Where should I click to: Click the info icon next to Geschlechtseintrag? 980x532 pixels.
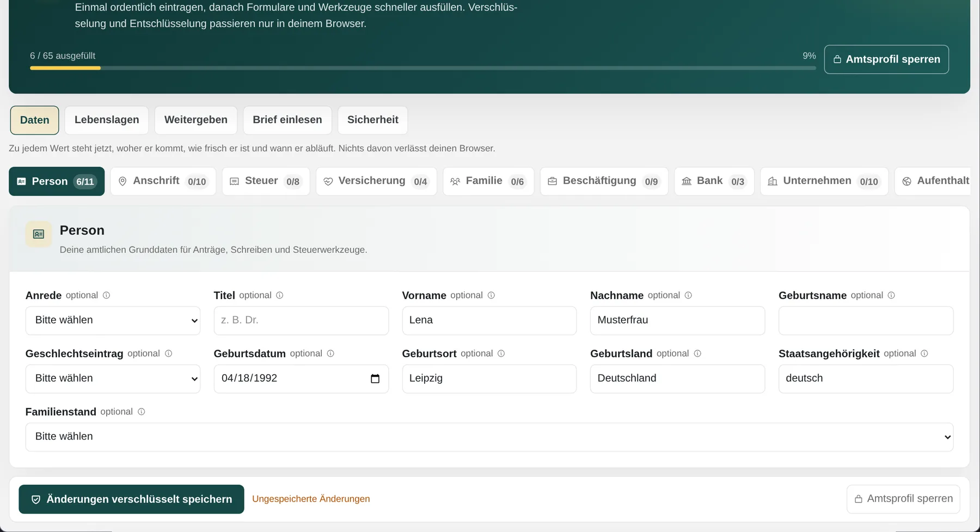[169, 353]
